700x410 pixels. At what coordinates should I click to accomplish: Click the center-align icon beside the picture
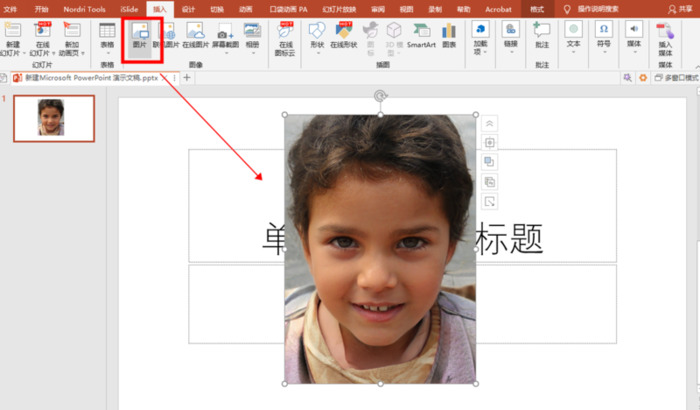pyautogui.click(x=490, y=143)
